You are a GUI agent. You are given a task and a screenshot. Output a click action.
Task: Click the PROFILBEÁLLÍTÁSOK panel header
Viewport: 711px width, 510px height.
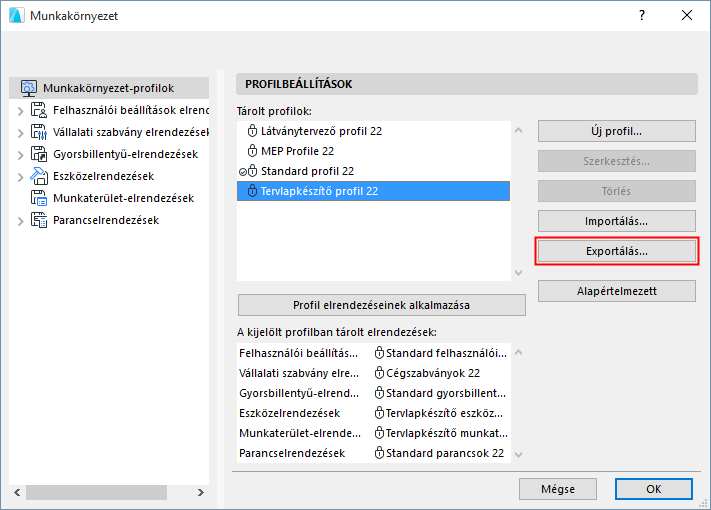(467, 84)
